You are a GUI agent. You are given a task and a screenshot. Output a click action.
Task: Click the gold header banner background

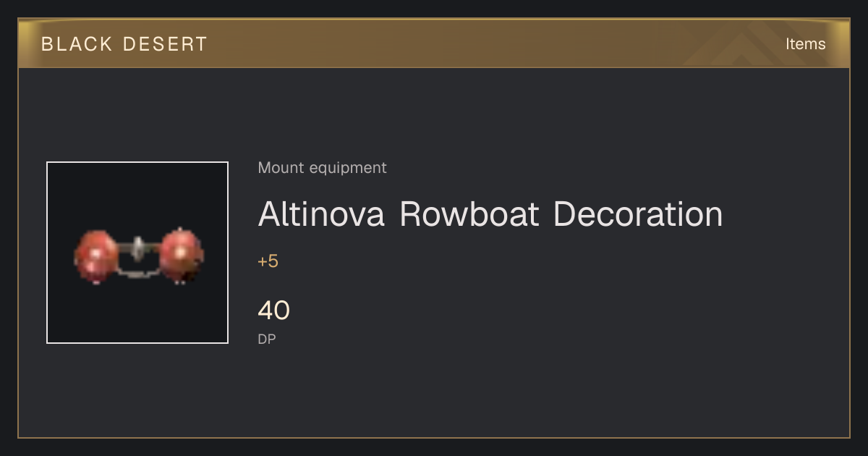[434, 43]
